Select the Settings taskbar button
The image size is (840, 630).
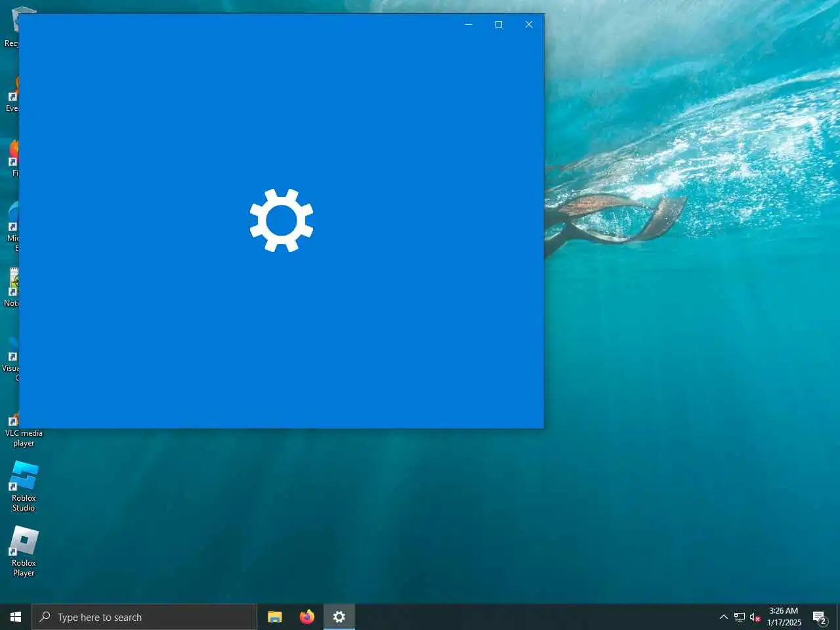click(339, 617)
